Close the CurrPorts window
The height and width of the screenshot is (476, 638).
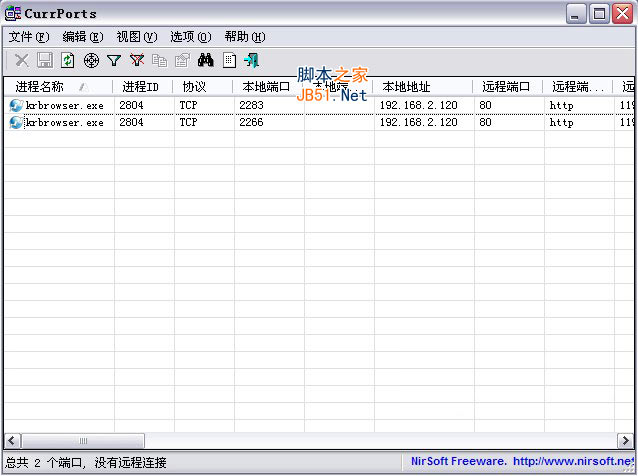click(x=623, y=14)
